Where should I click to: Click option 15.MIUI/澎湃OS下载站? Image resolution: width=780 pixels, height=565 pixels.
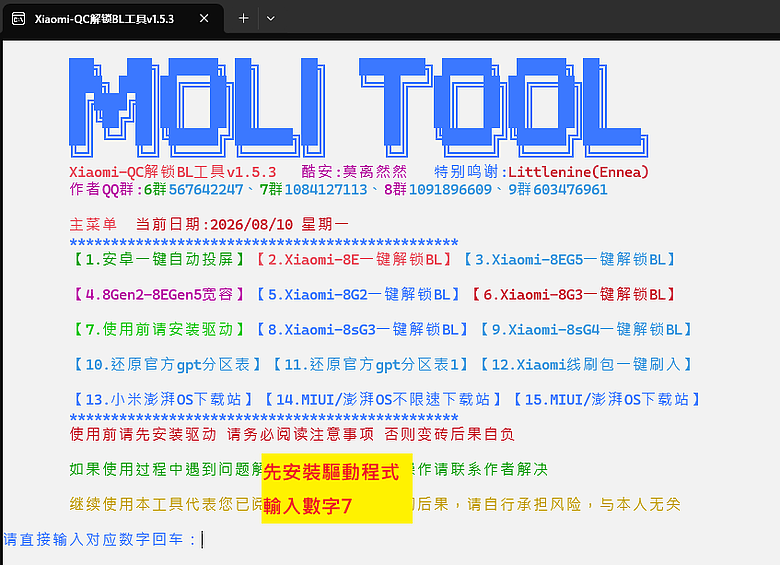pos(606,399)
